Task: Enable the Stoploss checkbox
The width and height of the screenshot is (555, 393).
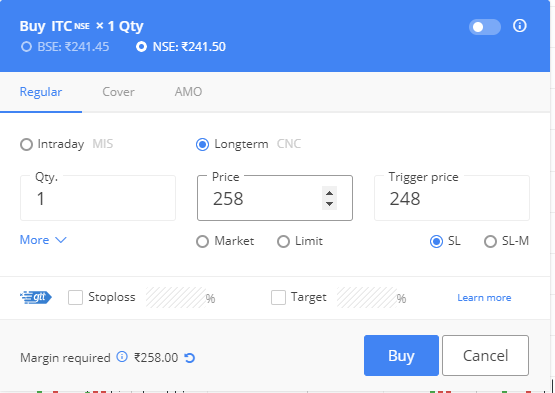Action: point(75,297)
